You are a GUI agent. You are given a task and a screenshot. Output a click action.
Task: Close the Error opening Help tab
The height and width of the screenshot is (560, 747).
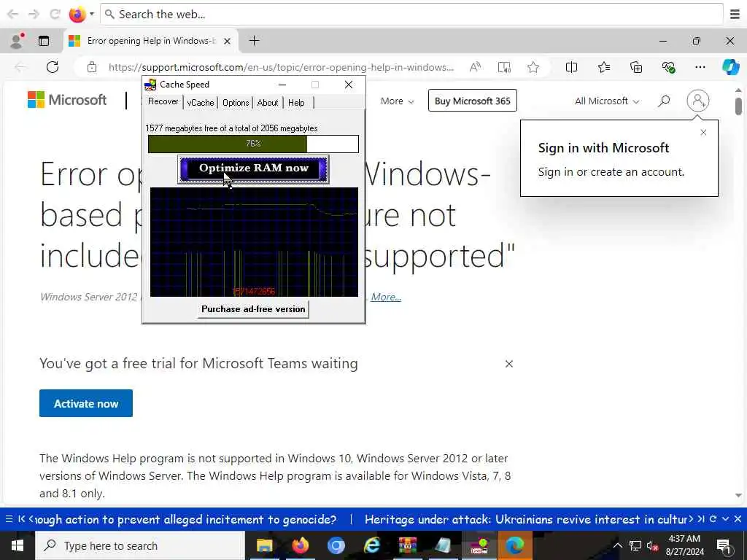coord(228,41)
